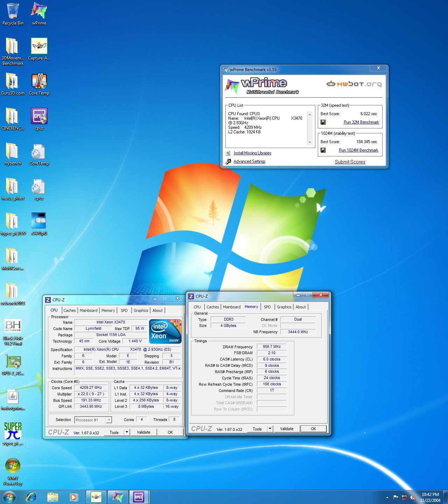Expand Tools arrow in right CPU-Z
The height and width of the screenshot is (504, 448).
[270, 429]
